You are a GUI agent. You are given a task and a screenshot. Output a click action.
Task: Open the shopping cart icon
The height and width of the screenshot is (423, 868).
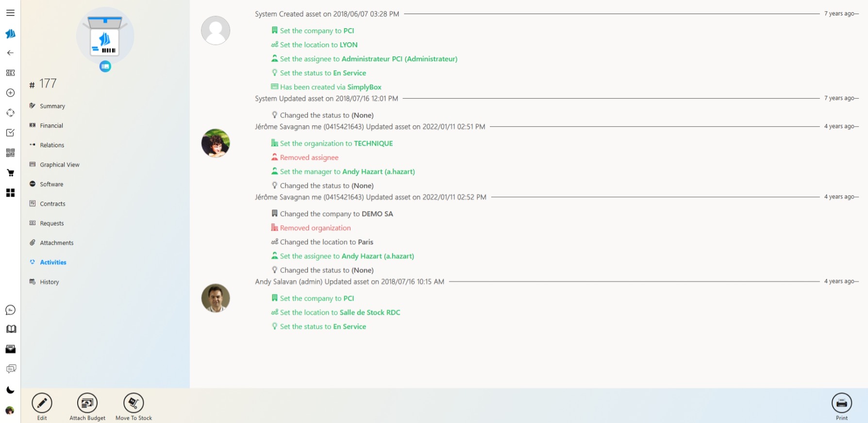(10, 173)
